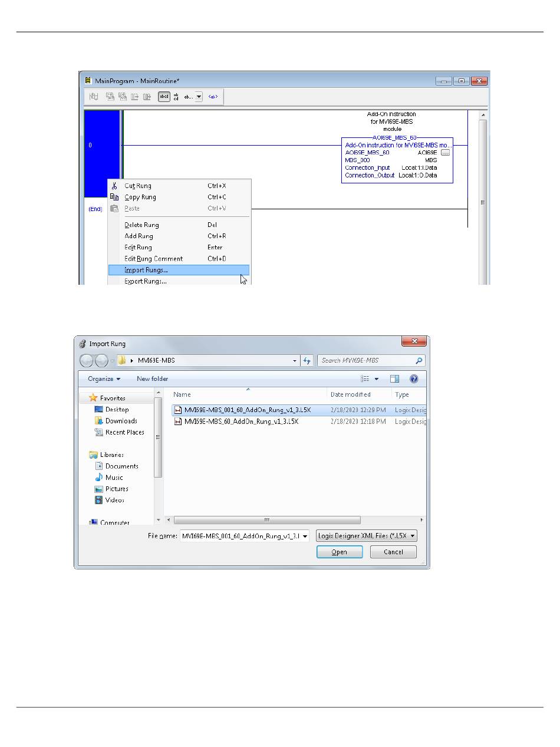Click the up arrow of MainRoutine scrollbar

[x=483, y=115]
